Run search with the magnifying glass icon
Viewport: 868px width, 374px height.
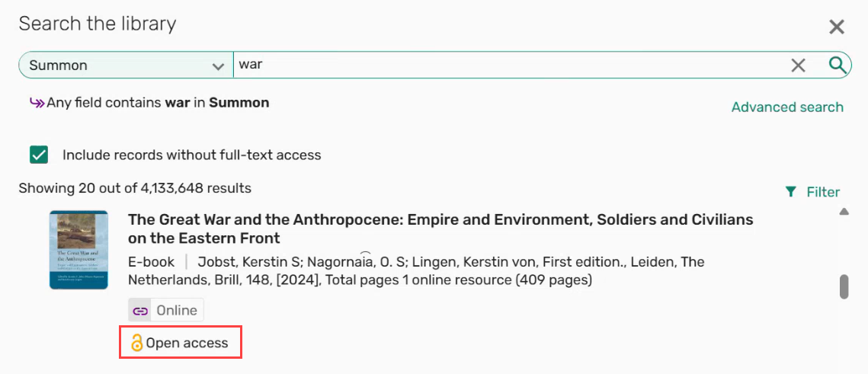pos(837,65)
